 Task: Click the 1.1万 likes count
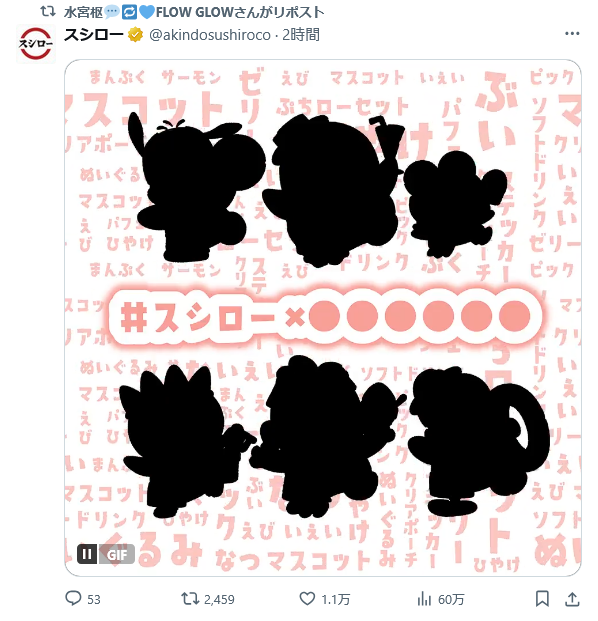point(335,599)
